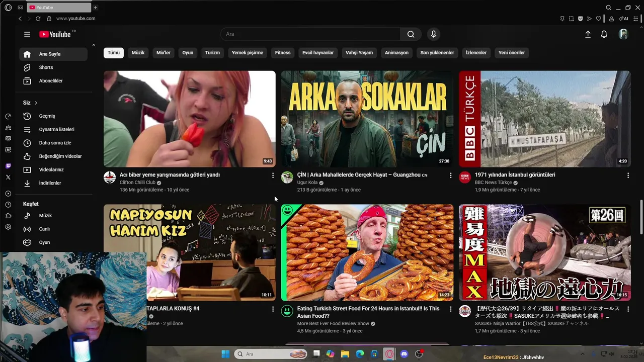This screenshot has height=362, width=644.
Task: Select the Yeni öneriler filter chip
Action: coord(512,53)
